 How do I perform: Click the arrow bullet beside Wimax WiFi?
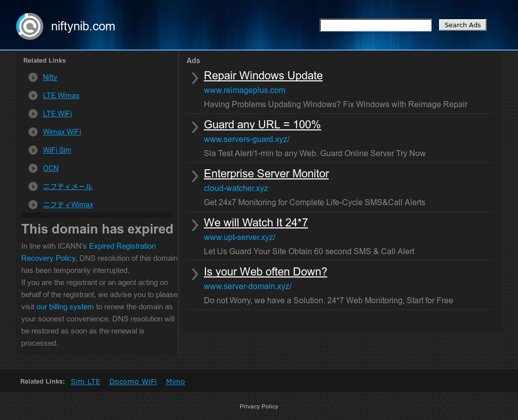click(33, 132)
